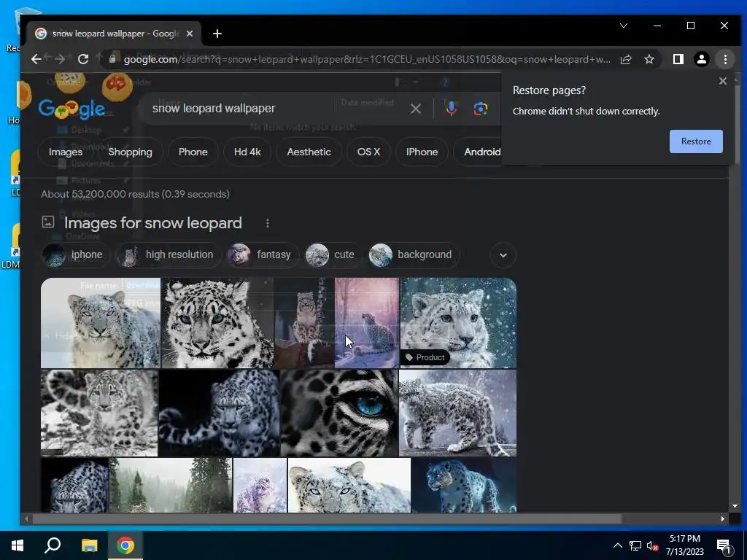Open a new tab with the plus icon

pyautogui.click(x=217, y=34)
